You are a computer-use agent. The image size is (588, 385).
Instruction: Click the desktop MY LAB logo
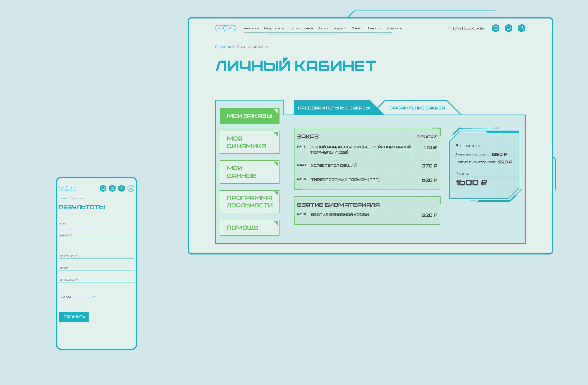pyautogui.click(x=225, y=28)
